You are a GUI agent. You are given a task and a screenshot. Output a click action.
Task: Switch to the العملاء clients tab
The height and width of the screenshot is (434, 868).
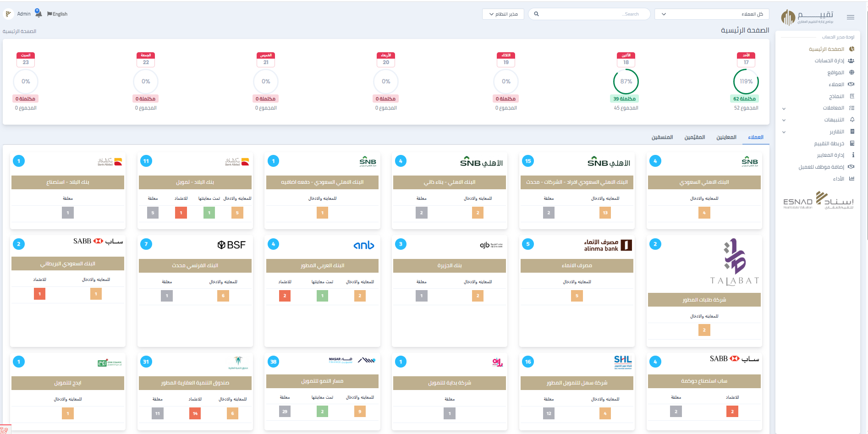click(756, 137)
